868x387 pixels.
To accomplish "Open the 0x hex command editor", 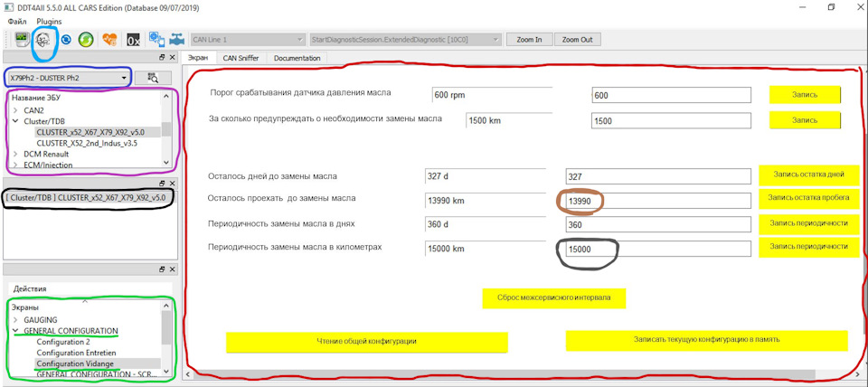I will tap(134, 40).
